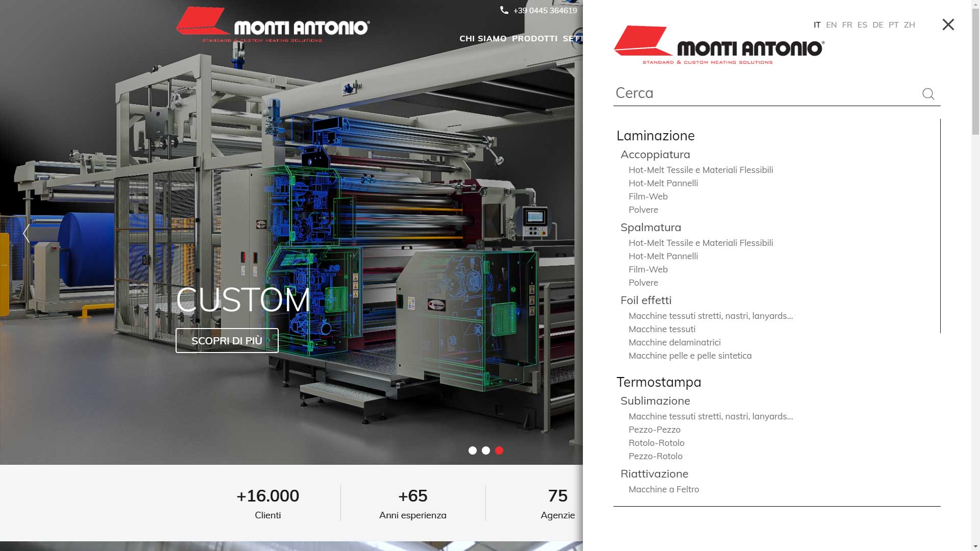Open Accoppiatura category
The height and width of the screenshot is (551, 980).
pos(655,154)
